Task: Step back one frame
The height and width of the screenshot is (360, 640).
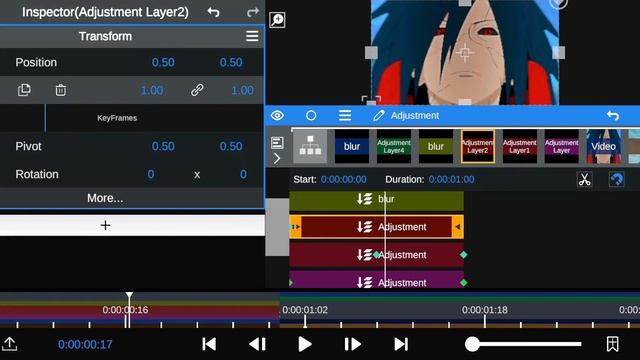Action: click(x=258, y=344)
